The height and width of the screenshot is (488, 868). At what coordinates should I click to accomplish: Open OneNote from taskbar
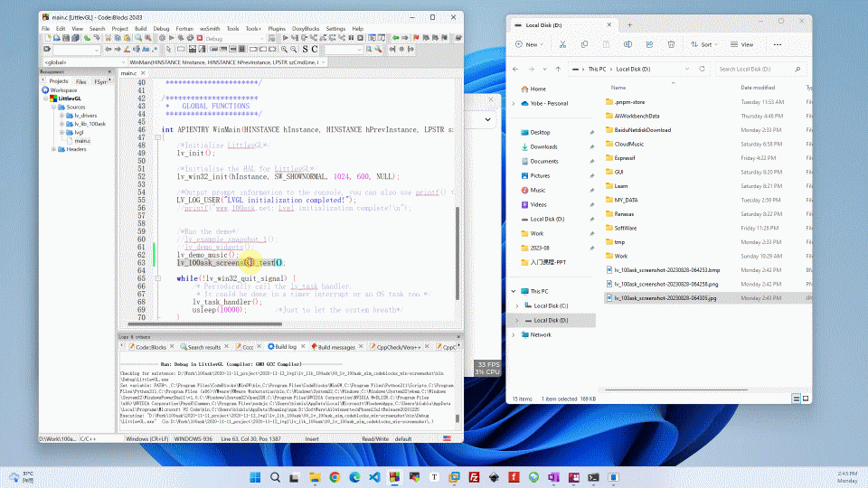(x=553, y=477)
